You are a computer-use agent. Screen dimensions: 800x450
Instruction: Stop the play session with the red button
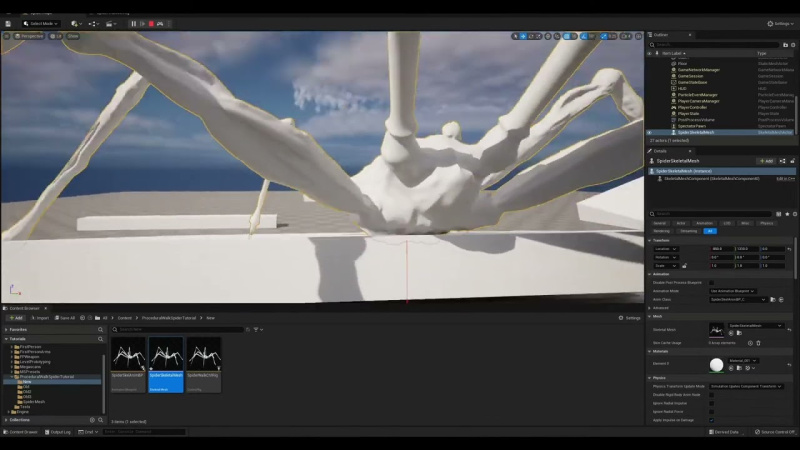click(151, 23)
